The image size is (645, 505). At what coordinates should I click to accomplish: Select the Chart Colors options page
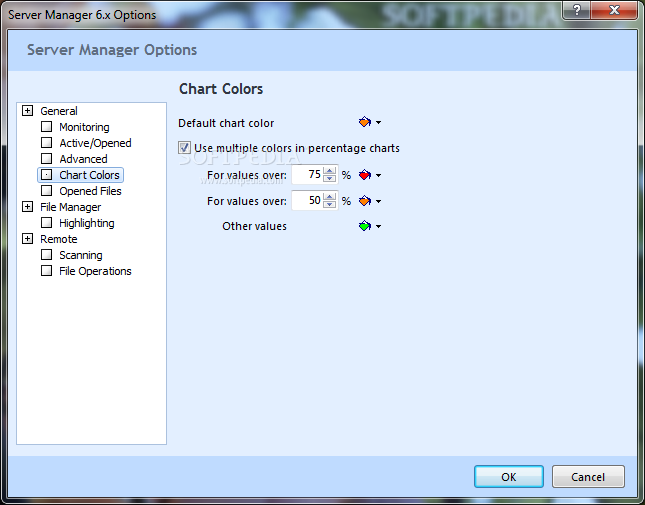[x=89, y=175]
